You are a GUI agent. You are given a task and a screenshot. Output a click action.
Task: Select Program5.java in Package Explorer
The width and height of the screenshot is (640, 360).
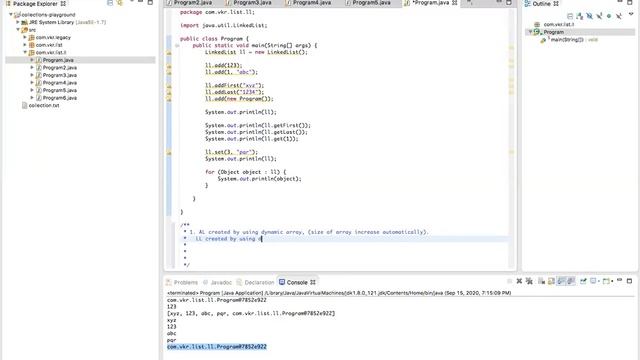pyautogui.click(x=60, y=90)
